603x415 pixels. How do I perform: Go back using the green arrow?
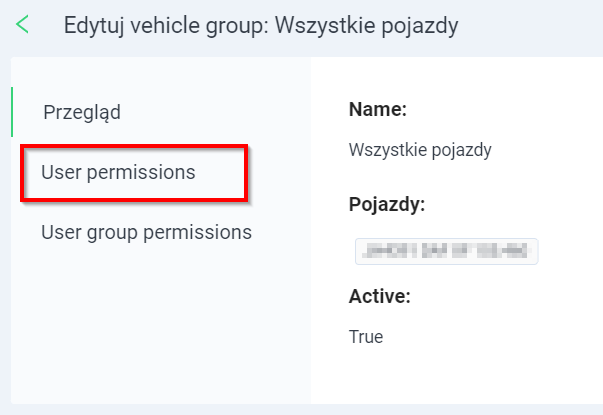[x=22, y=25]
